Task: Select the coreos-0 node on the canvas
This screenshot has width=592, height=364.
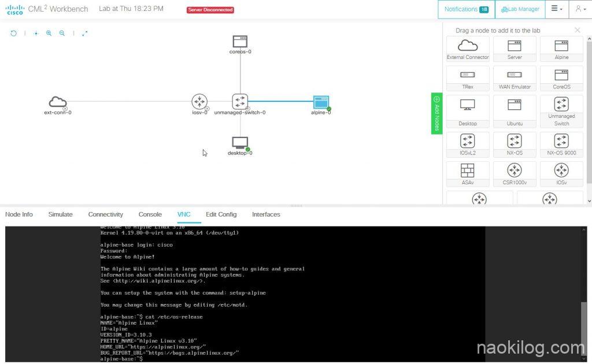Action: [240, 42]
